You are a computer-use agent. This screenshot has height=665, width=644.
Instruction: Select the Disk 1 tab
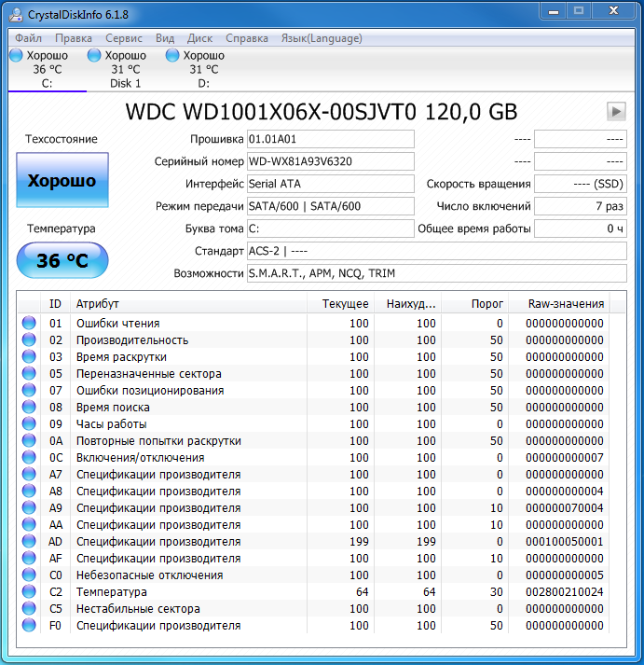click(126, 69)
